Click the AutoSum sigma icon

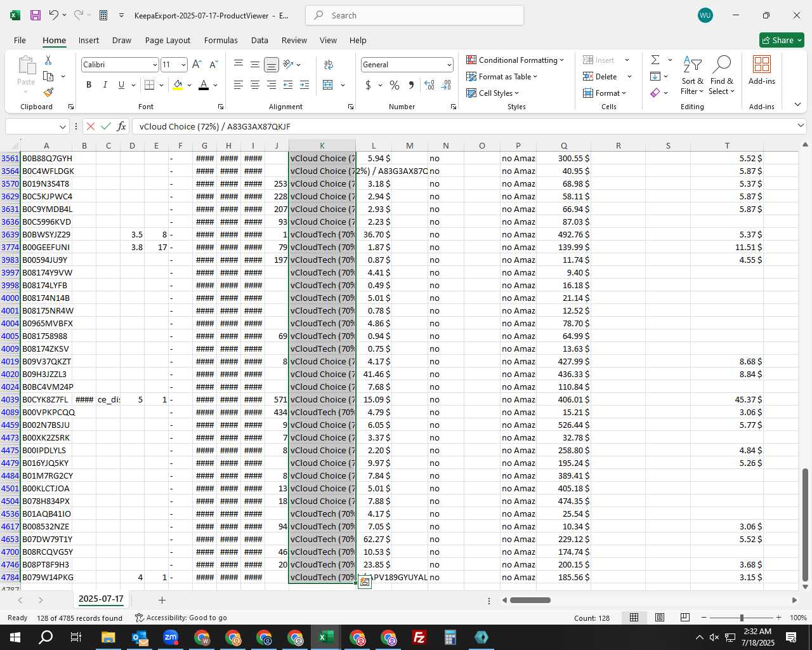coord(655,60)
